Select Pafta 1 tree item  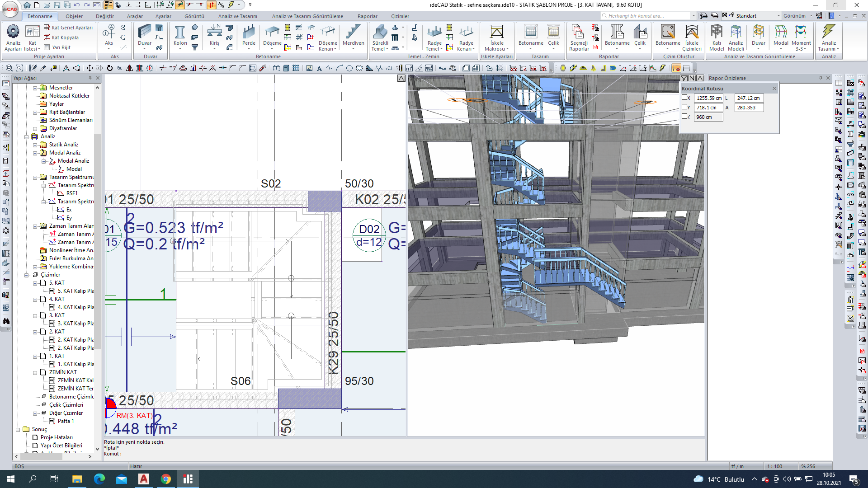pos(66,421)
